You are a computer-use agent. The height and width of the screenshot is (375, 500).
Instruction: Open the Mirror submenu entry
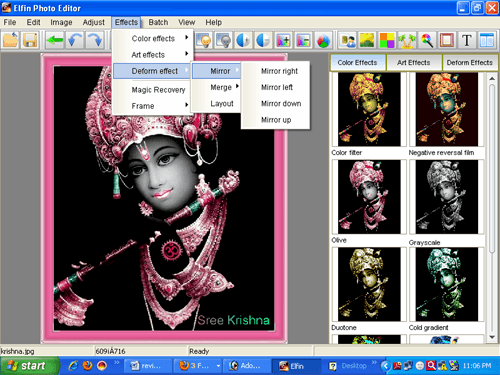point(217,71)
